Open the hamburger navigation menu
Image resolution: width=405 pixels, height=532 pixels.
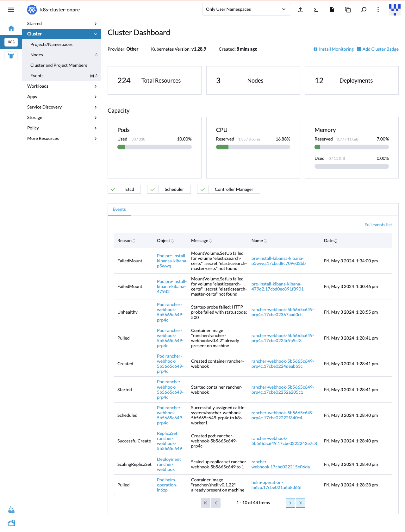[11, 9]
